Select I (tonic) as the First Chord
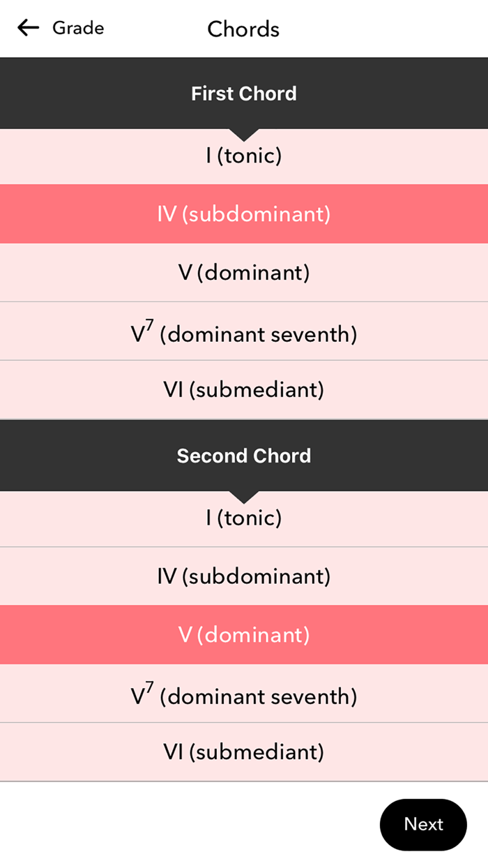The image size is (488, 868). tap(244, 156)
